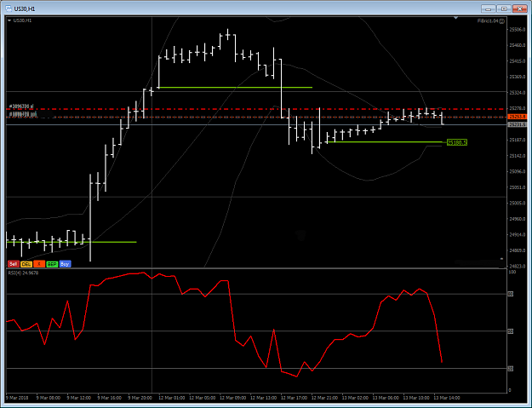
Task: Close the US30,H1 chart window
Action: [x=519, y=9]
